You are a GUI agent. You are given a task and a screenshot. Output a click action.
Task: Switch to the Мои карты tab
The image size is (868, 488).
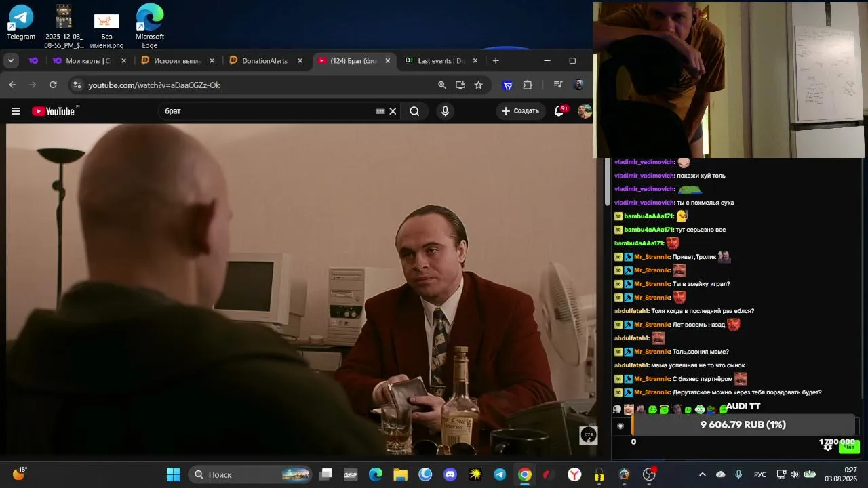click(x=89, y=61)
